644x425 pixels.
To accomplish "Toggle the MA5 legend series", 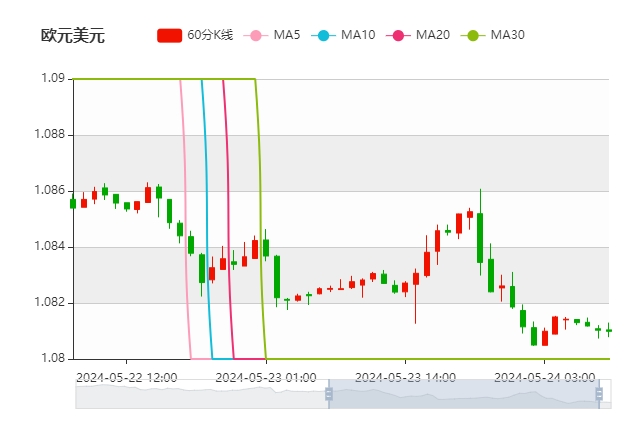I will [x=271, y=35].
